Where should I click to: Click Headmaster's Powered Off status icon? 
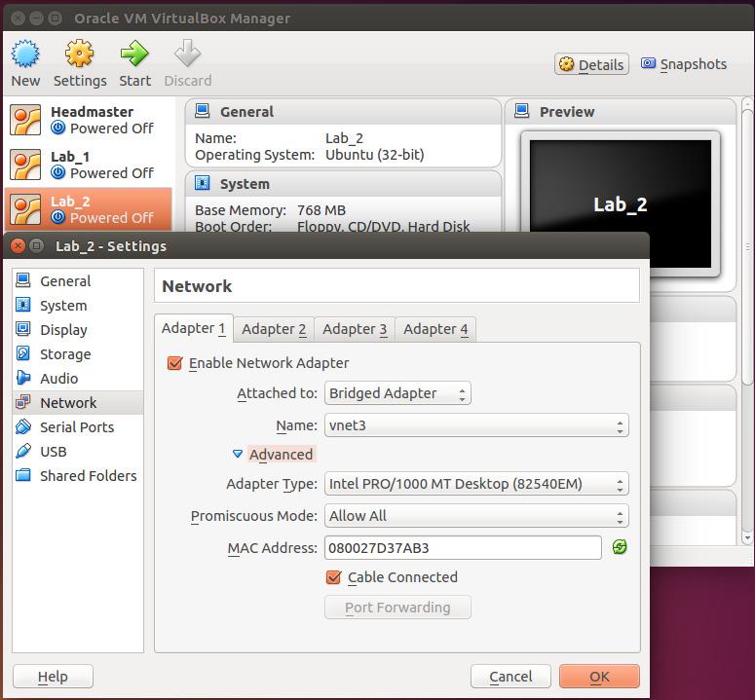pos(58,128)
